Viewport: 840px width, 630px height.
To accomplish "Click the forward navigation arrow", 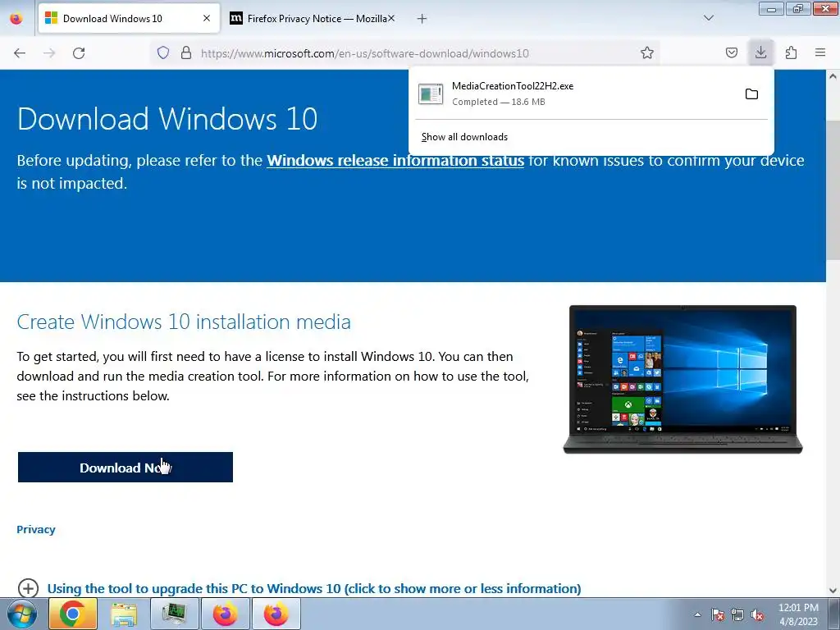I will pos(49,53).
